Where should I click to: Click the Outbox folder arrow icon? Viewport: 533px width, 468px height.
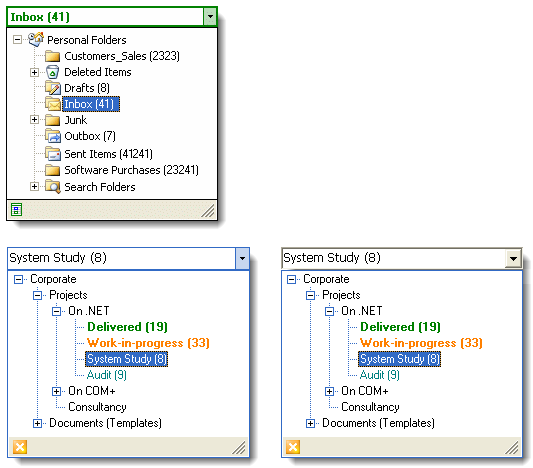pyautogui.click(x=53, y=136)
